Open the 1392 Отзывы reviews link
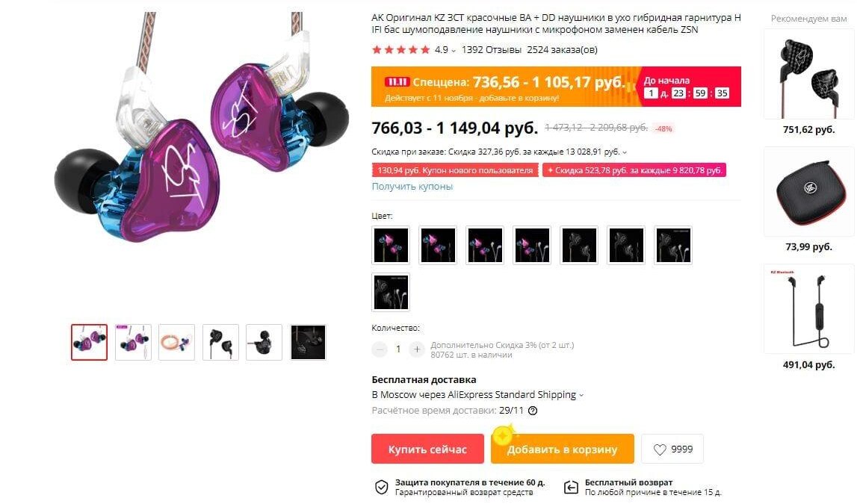Screen dimensions: 857x504 (492, 50)
